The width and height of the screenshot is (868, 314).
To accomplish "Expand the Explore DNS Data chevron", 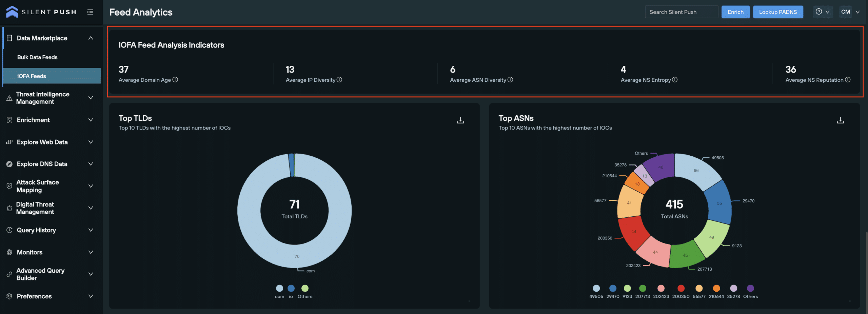I will pyautogui.click(x=91, y=164).
